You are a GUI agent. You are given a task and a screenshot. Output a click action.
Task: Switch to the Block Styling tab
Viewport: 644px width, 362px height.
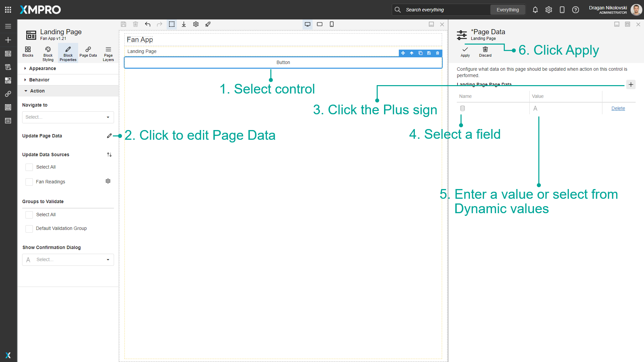pyautogui.click(x=48, y=53)
